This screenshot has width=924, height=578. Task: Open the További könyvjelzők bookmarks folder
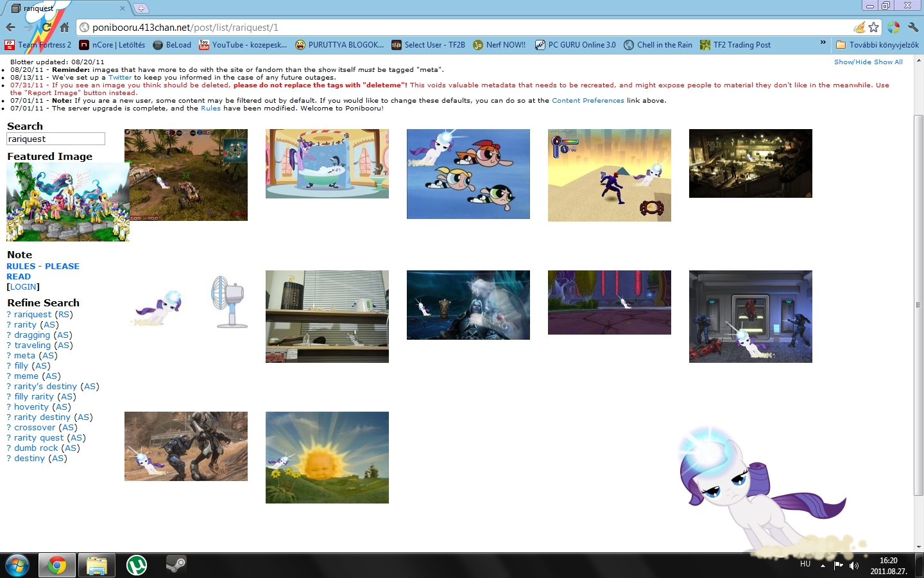877,45
